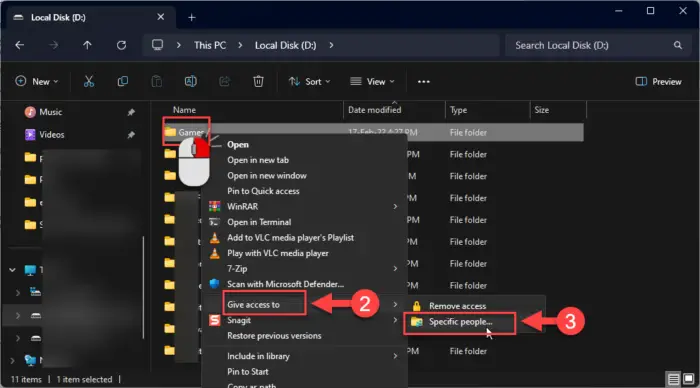Click the 1 item selected status text
This screenshot has height=388, width=700.
tap(84, 380)
